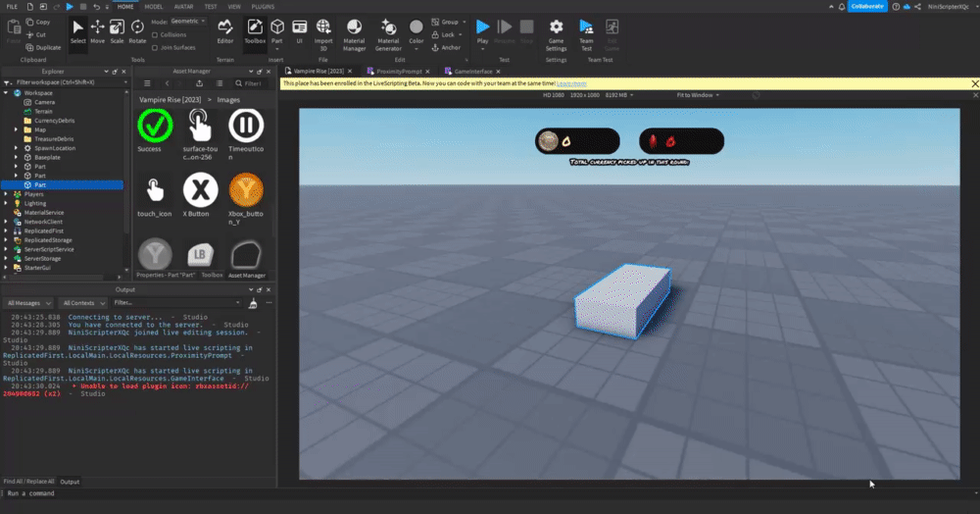The height and width of the screenshot is (514, 980).
Task: Open Material Manager
Action: pos(354,34)
